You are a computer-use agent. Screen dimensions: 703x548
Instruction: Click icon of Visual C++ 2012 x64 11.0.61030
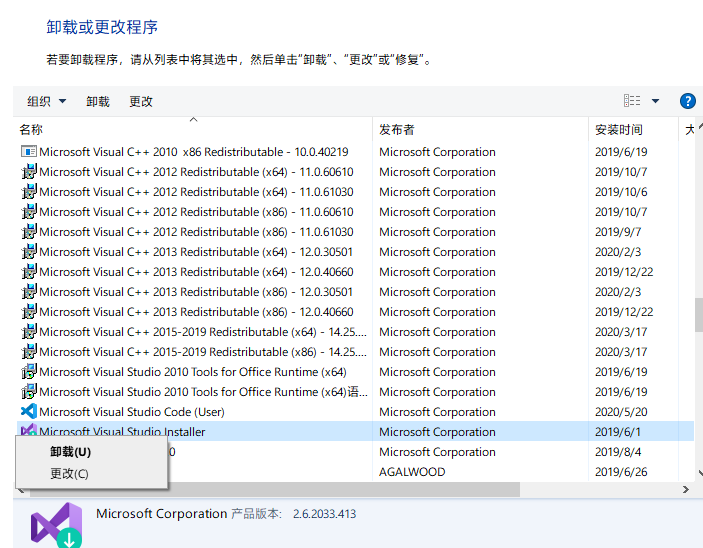(x=29, y=192)
